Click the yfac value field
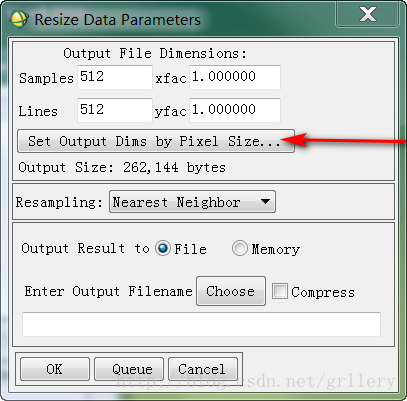The height and width of the screenshot is (401, 407). point(235,110)
